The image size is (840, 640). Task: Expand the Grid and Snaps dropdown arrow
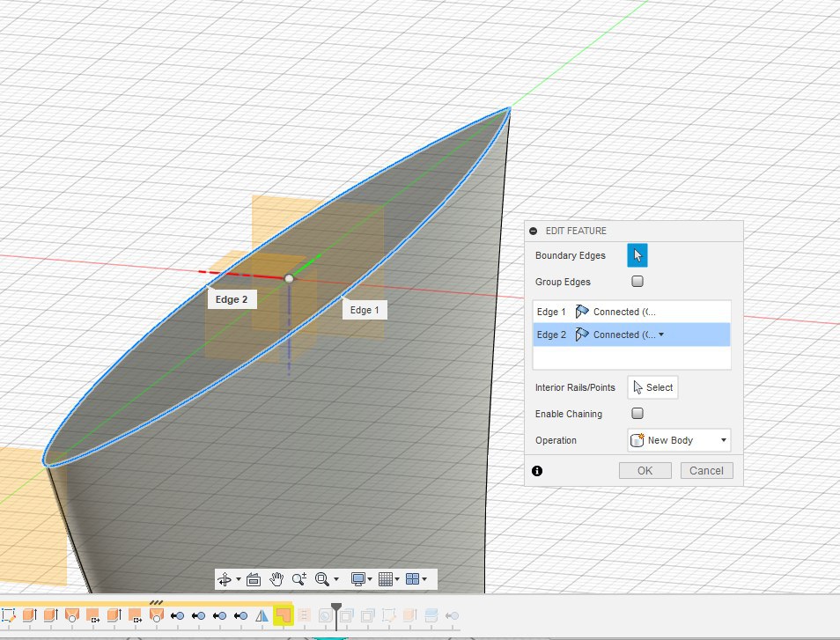coord(397,579)
